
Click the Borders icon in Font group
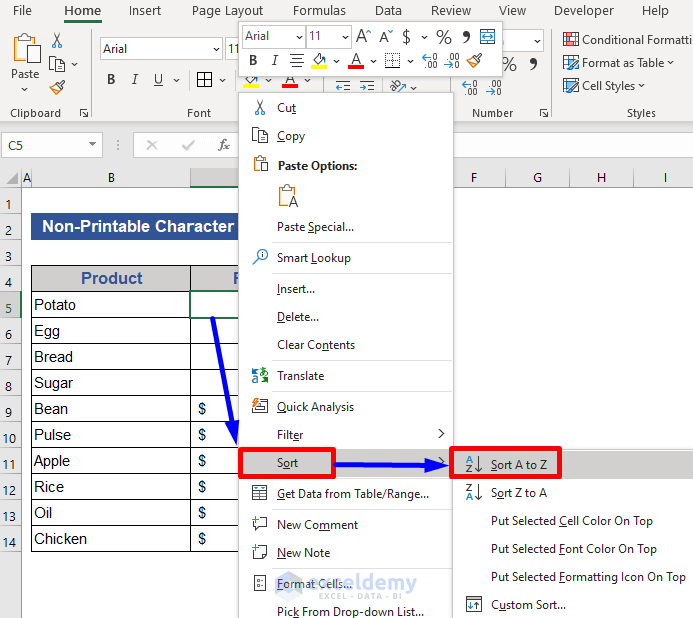tap(204, 80)
